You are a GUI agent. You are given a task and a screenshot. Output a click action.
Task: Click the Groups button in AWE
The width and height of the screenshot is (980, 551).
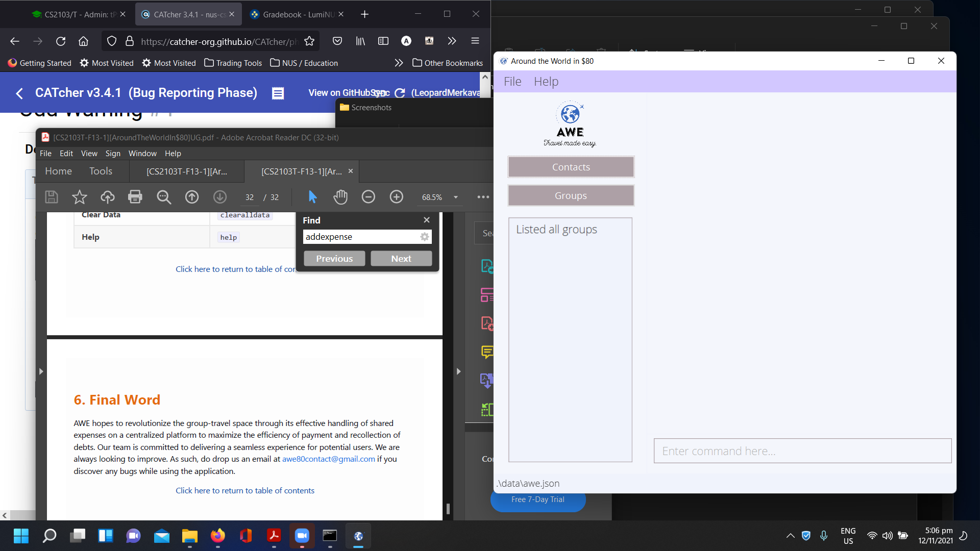click(571, 196)
